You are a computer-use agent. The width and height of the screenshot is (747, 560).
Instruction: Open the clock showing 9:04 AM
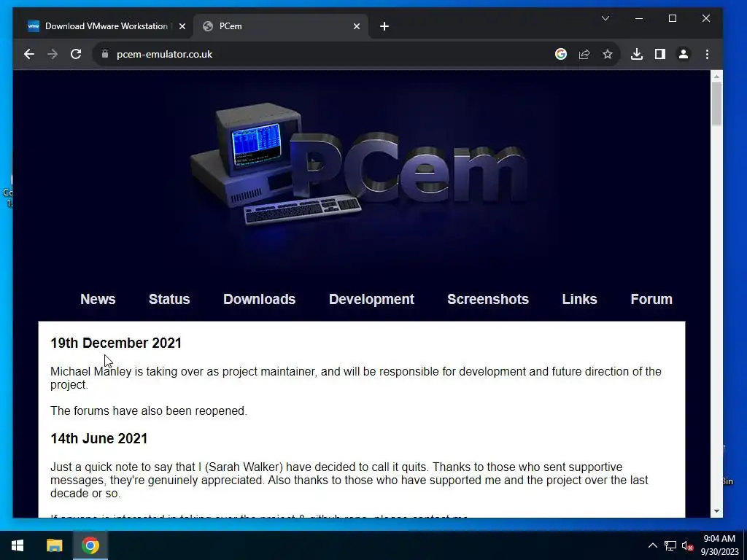[x=719, y=545]
